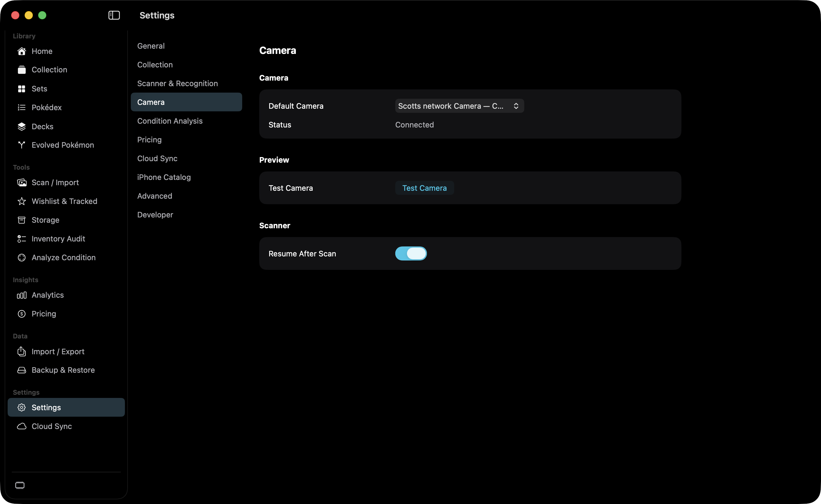Click the Cloud Sync cloud icon in sidebar

[22, 426]
